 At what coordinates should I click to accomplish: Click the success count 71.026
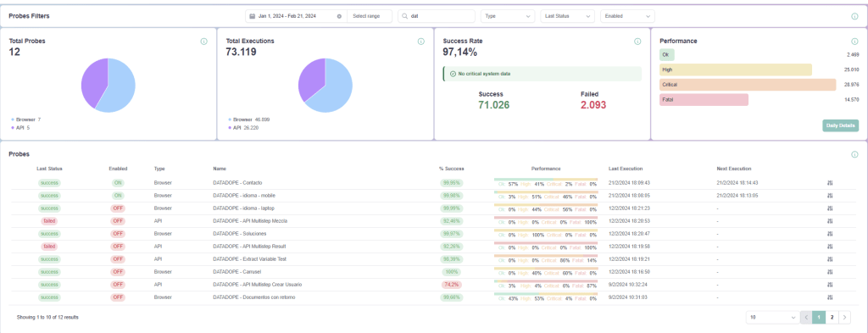click(x=494, y=105)
